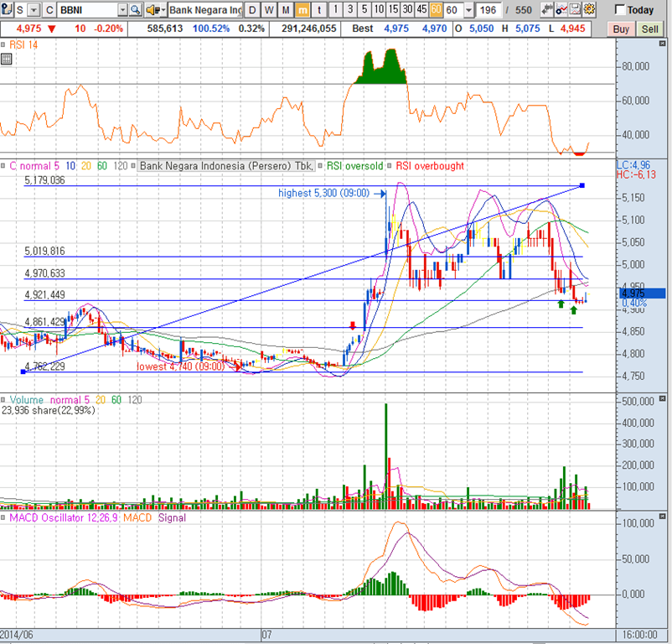This screenshot has height=644, width=672.
Task: Toggle the highlighted 60-minute interval button
Action: pos(436,9)
